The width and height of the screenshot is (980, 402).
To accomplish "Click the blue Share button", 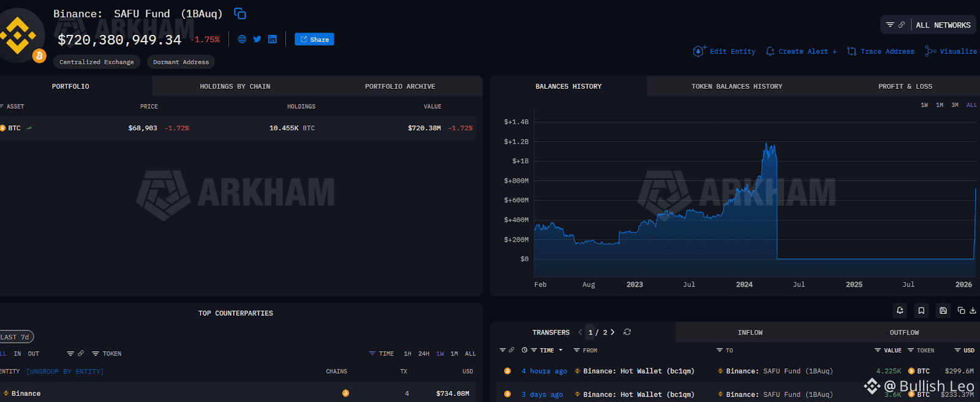I will 314,39.
